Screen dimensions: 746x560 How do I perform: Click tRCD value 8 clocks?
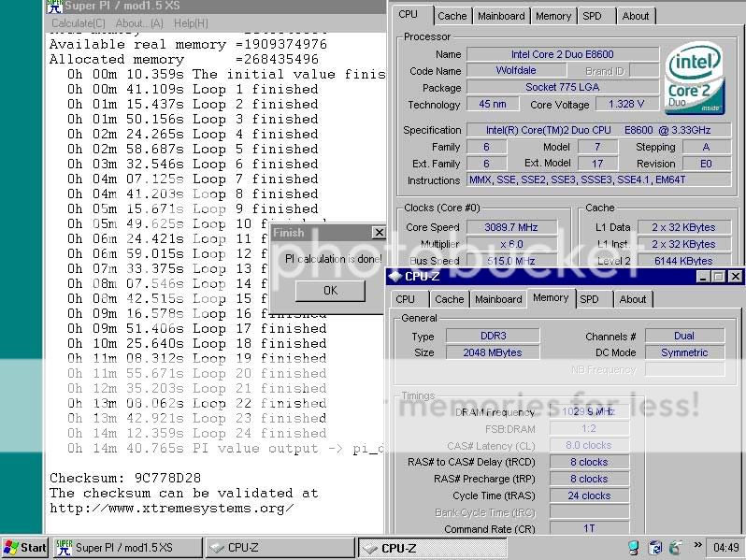(x=589, y=462)
